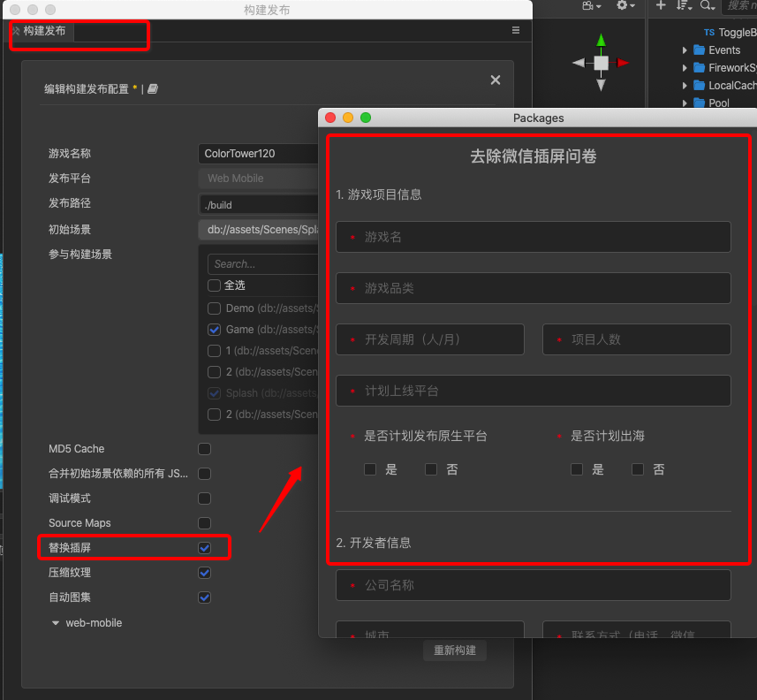Enable the MD5 Cache checkbox
Viewport: 757px width, 700px height.
click(x=204, y=449)
